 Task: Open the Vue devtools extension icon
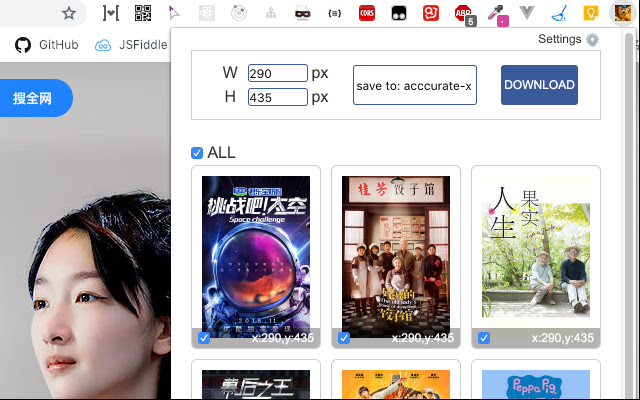(527, 13)
